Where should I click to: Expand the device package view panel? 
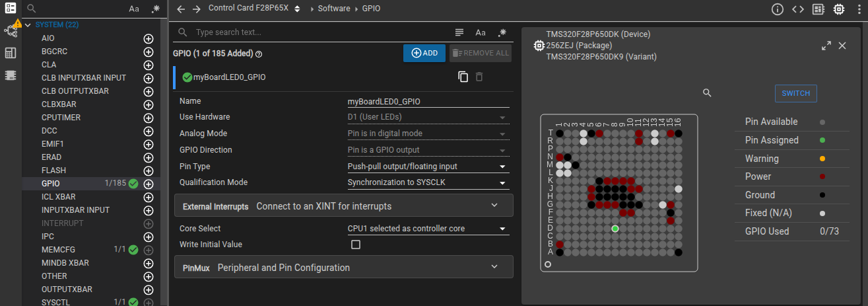[826, 46]
